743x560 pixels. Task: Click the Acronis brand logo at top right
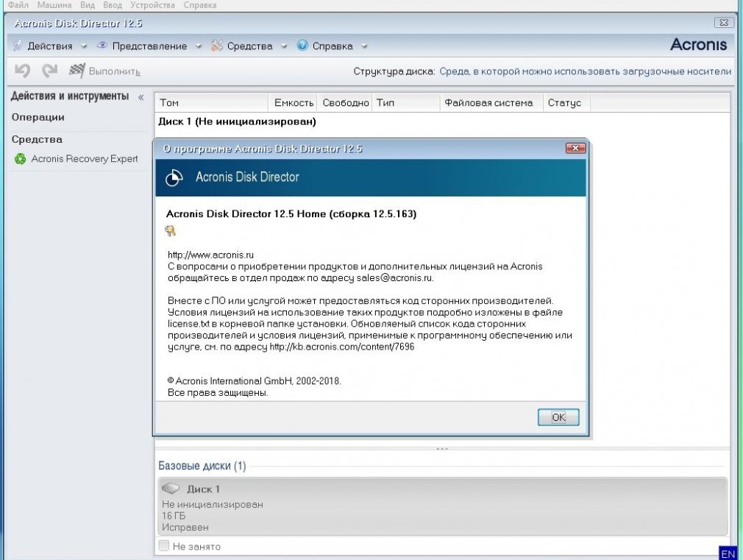coord(698,45)
